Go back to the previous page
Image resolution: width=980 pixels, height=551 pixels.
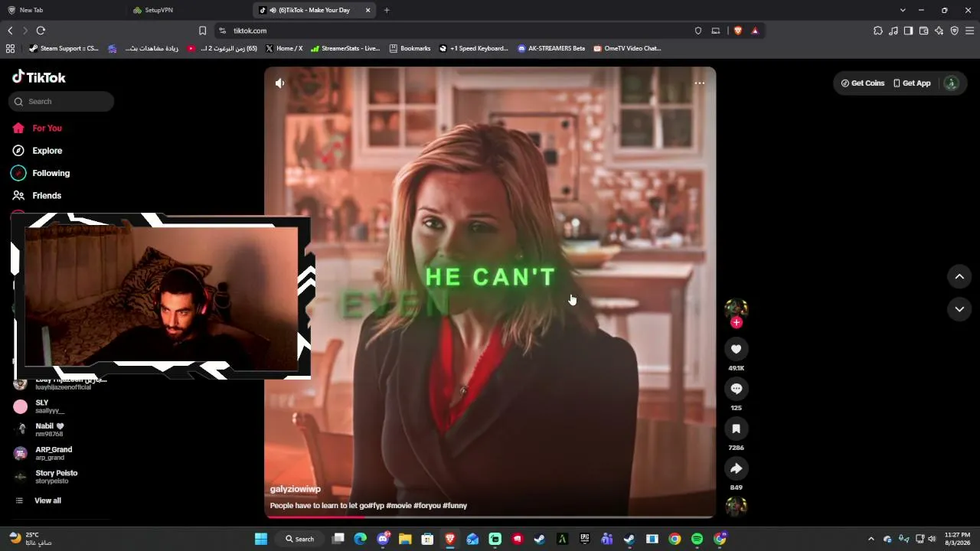(10, 31)
